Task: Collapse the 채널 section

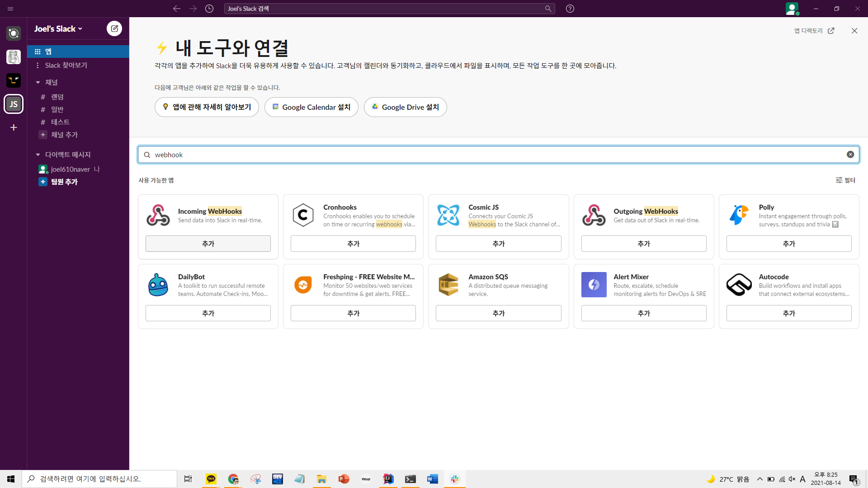Action: (38, 82)
